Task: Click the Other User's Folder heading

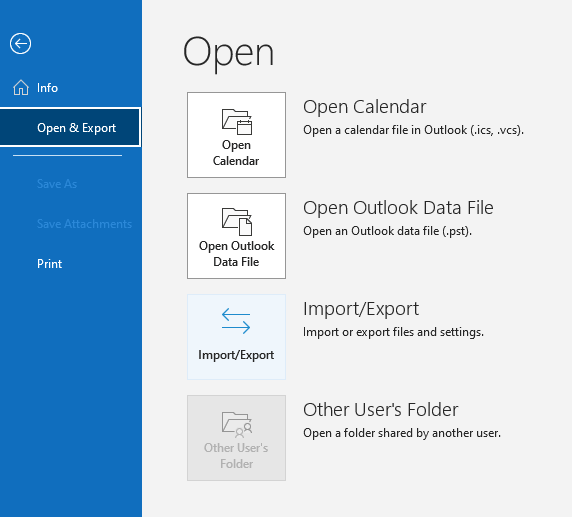Action: (380, 410)
